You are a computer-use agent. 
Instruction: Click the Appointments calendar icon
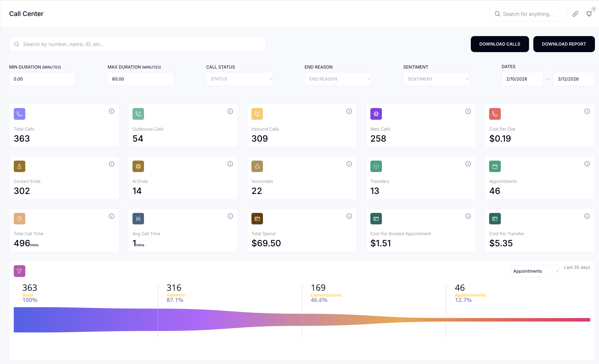coord(495,166)
